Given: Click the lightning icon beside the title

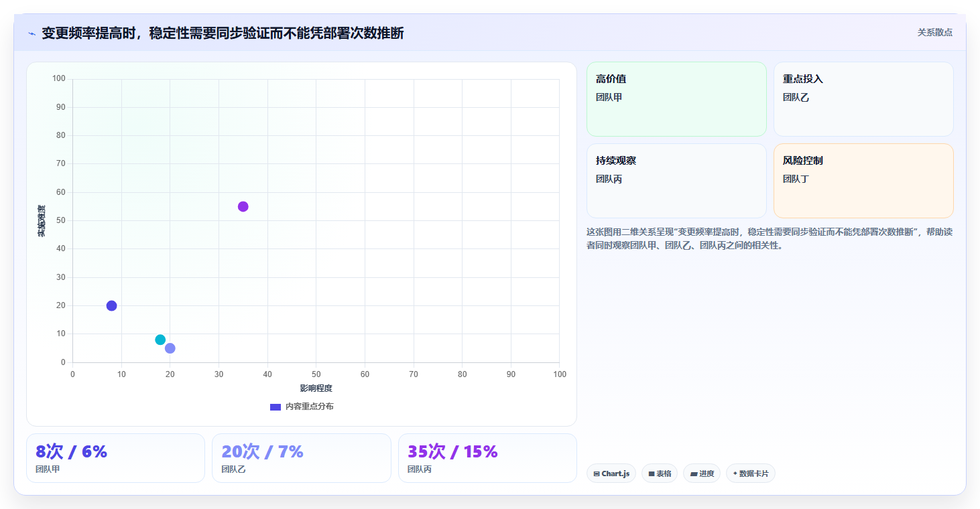Looking at the screenshot, I should 32,33.
